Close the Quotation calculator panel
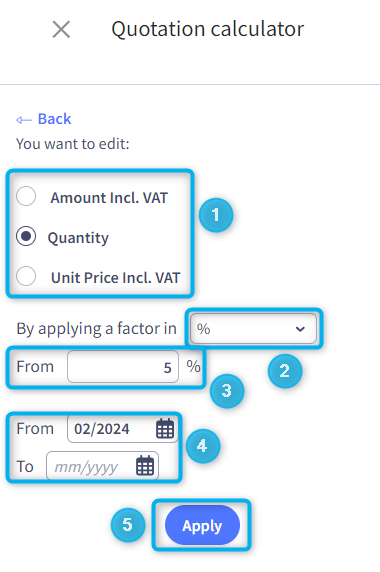The width and height of the screenshot is (380, 572). pyautogui.click(x=61, y=29)
